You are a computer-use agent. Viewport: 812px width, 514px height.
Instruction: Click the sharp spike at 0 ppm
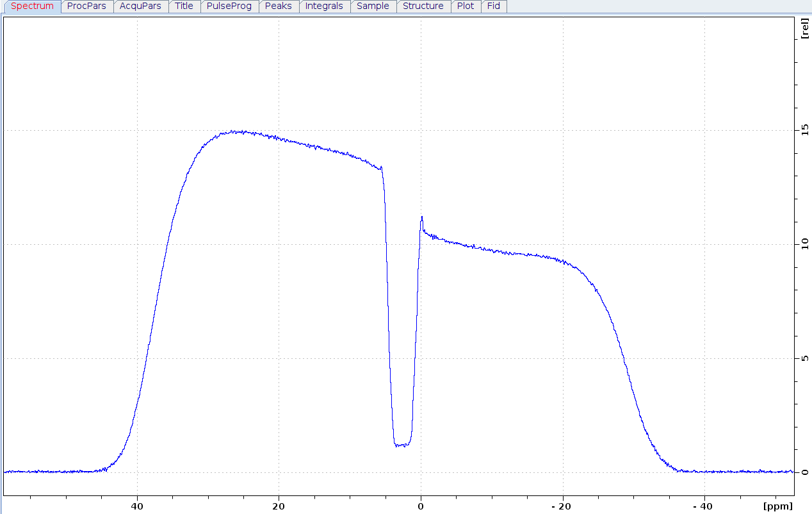[x=422, y=217]
